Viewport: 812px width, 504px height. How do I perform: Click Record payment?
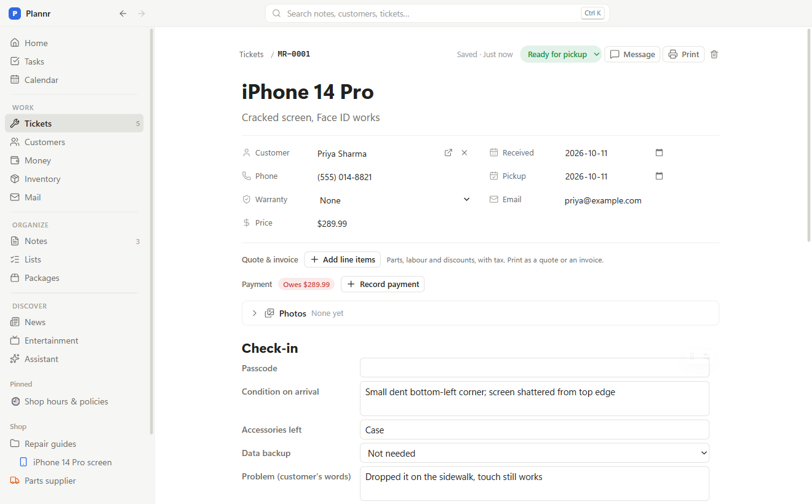click(x=383, y=284)
